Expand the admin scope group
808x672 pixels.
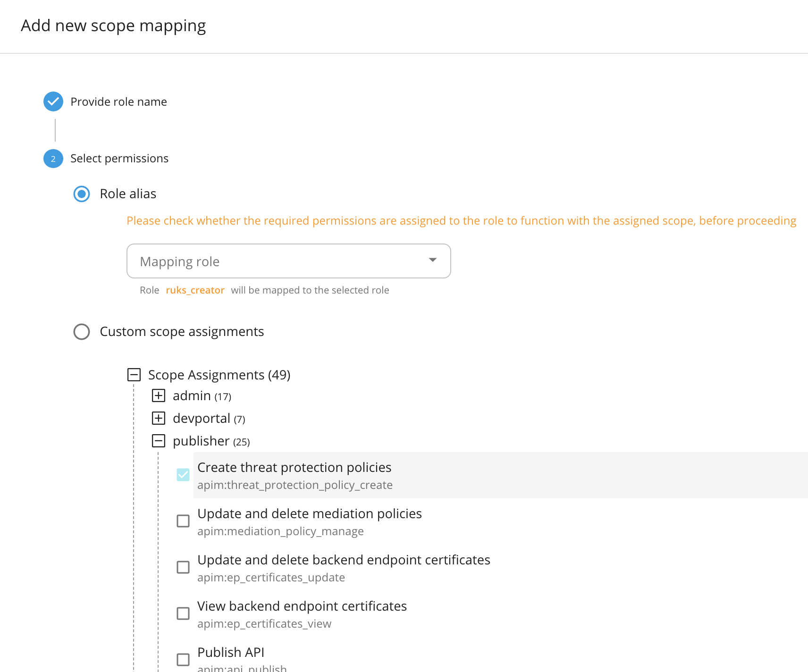tap(159, 395)
